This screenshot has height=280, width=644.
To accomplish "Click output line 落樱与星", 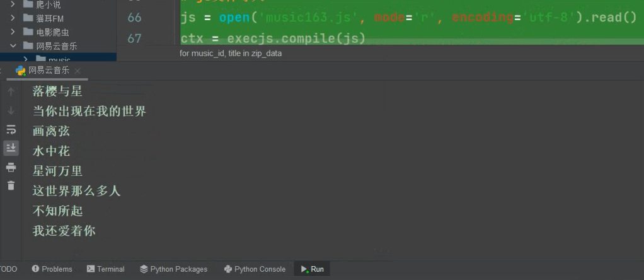I will coord(57,91).
